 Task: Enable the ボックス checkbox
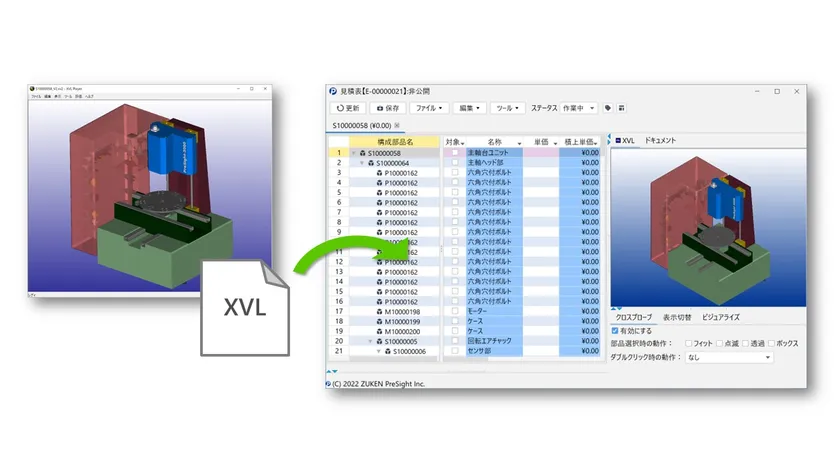[x=769, y=343]
